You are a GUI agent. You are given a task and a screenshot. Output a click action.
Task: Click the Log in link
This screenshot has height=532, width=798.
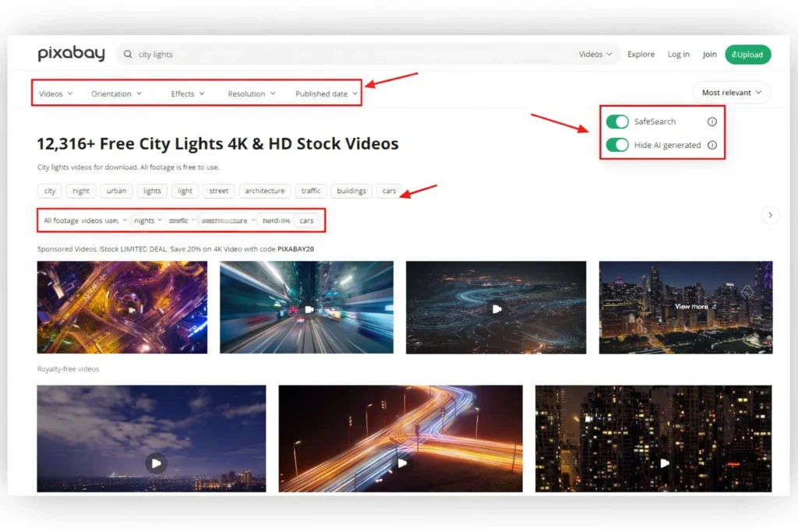click(678, 55)
